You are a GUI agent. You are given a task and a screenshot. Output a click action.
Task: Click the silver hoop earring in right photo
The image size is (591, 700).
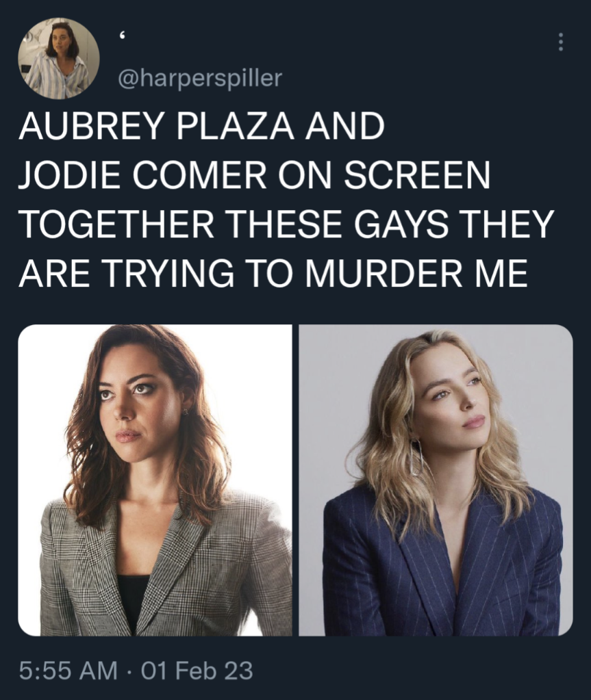tap(416, 457)
